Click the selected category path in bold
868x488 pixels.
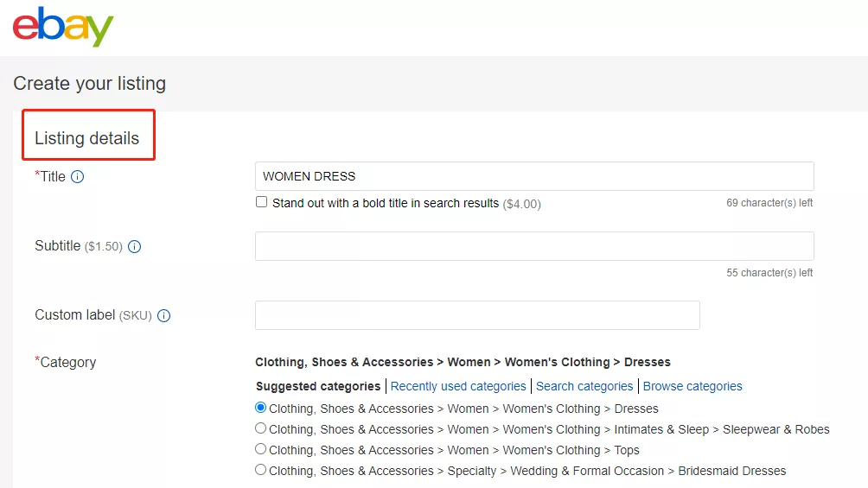pos(463,362)
